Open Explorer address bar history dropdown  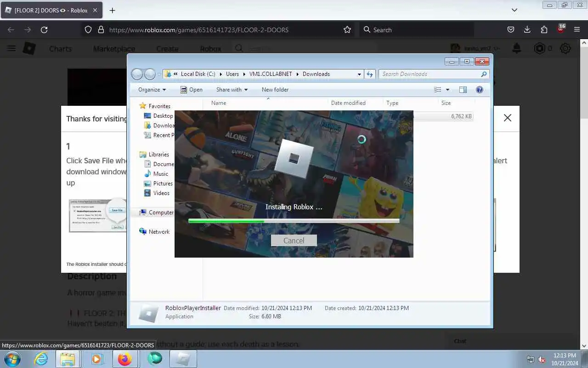tap(359, 74)
